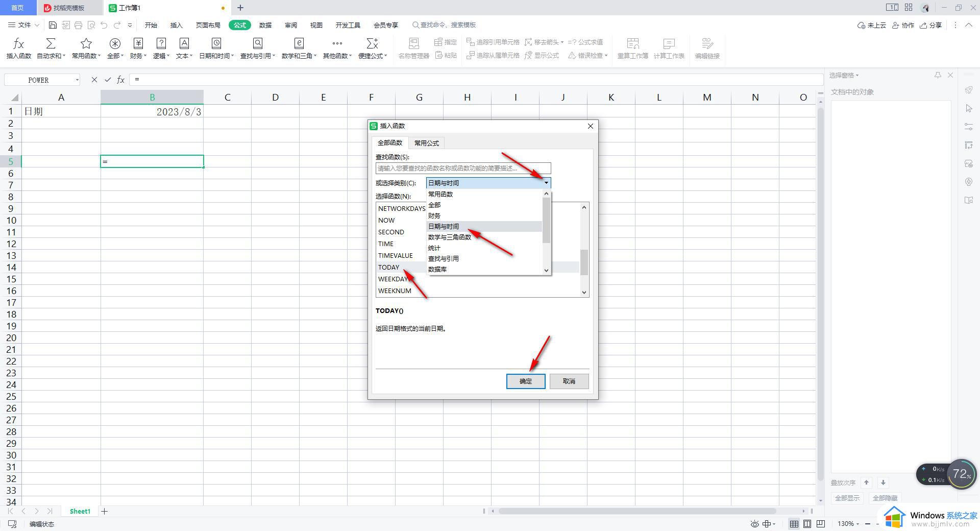Click the 取消 button in dialog
980x531 pixels.
tap(569, 381)
